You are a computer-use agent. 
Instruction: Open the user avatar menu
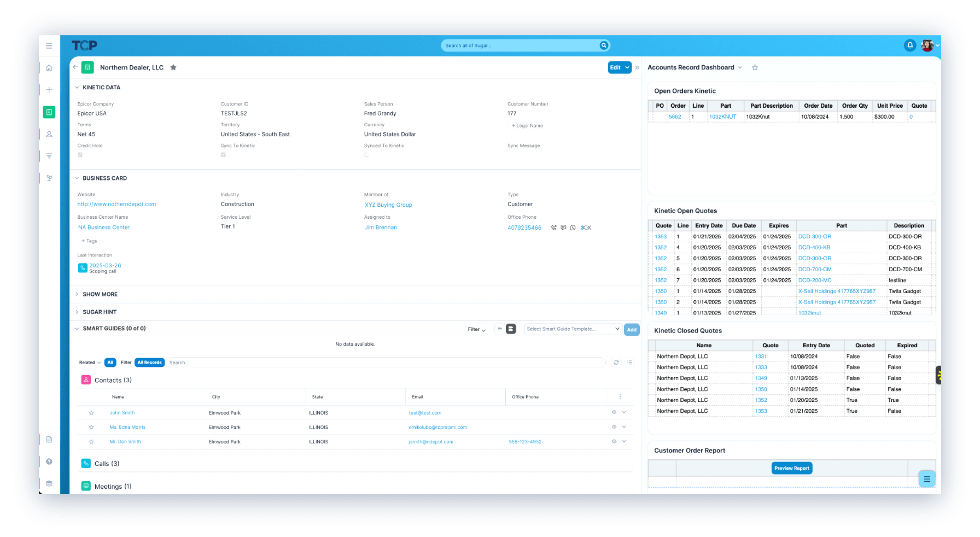(x=927, y=45)
